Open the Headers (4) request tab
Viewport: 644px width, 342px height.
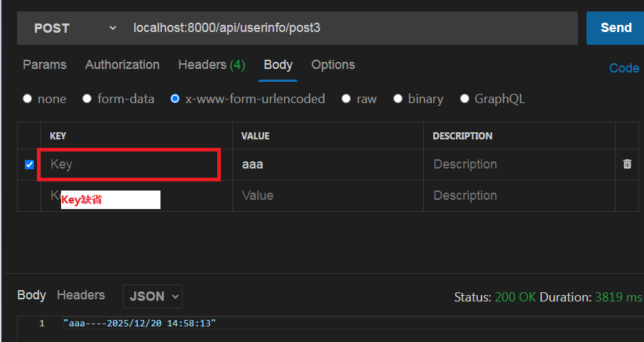click(x=212, y=65)
